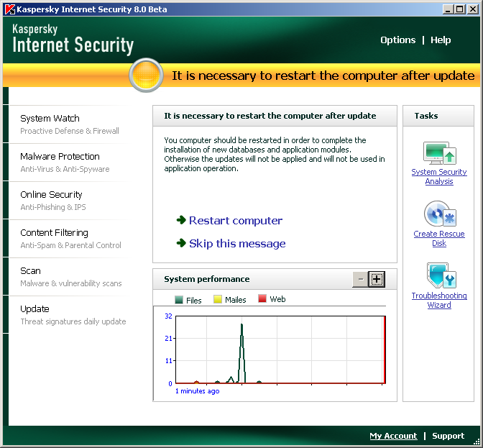483x448 pixels.
Task: Launch the Troubleshooting Wizard shield icon
Action: 441,275
